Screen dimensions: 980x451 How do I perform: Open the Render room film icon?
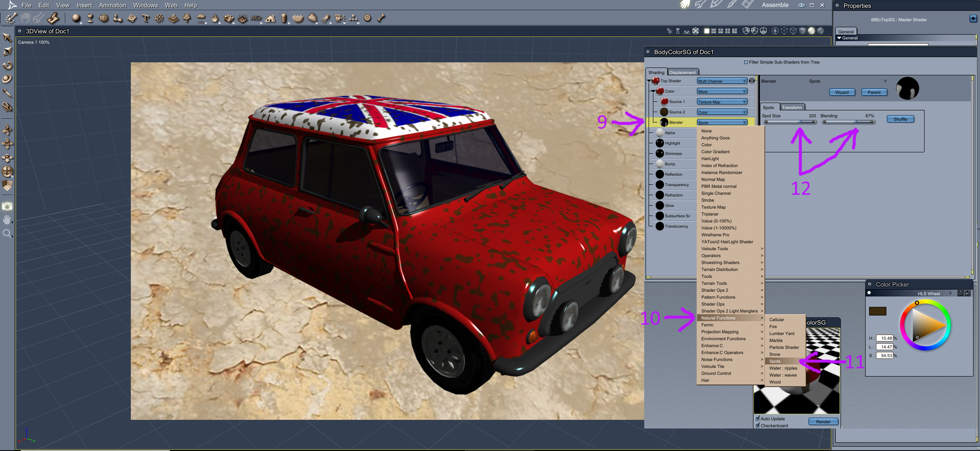pyautogui.click(x=747, y=5)
